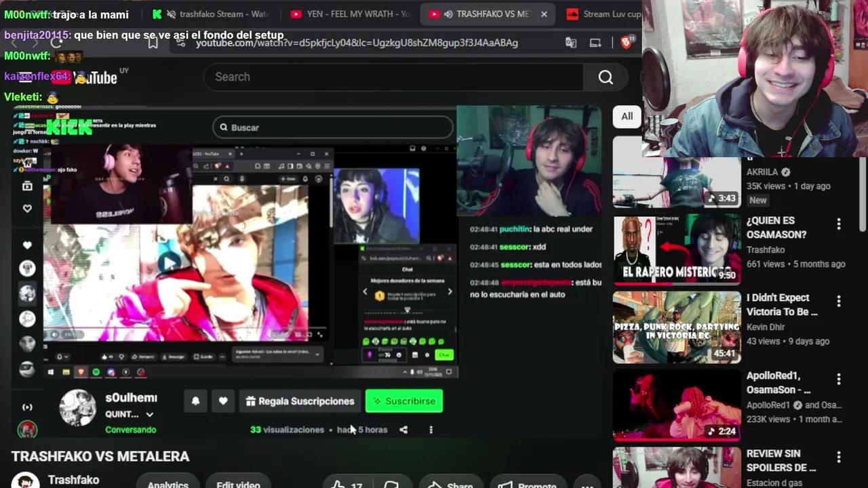This screenshot has width=868, height=488.
Task: Open the ApolloRed1 OsamaSon video thumbnail
Action: (x=677, y=405)
